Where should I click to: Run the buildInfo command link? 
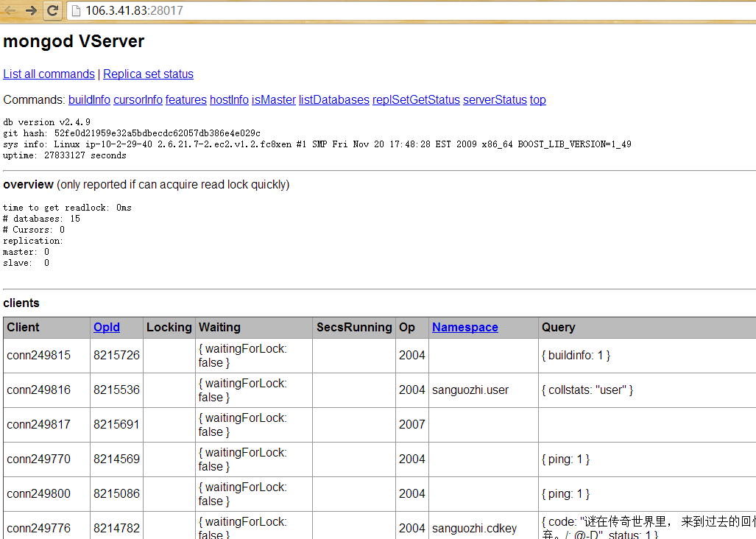coord(89,100)
